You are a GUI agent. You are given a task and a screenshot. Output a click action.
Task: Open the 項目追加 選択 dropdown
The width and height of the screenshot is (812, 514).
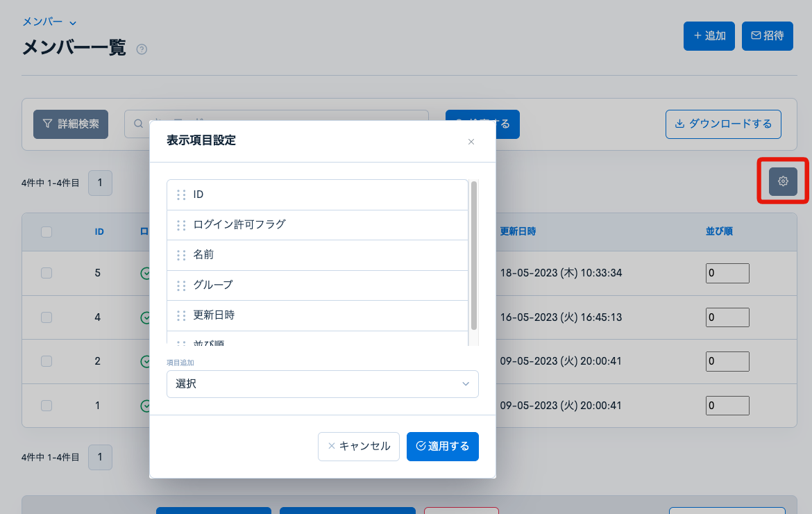click(322, 384)
